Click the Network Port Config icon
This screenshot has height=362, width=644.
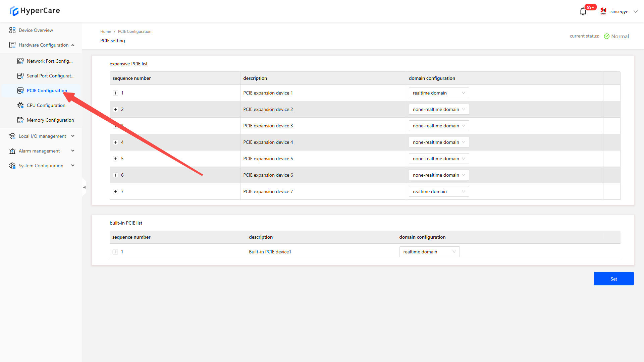(20, 61)
